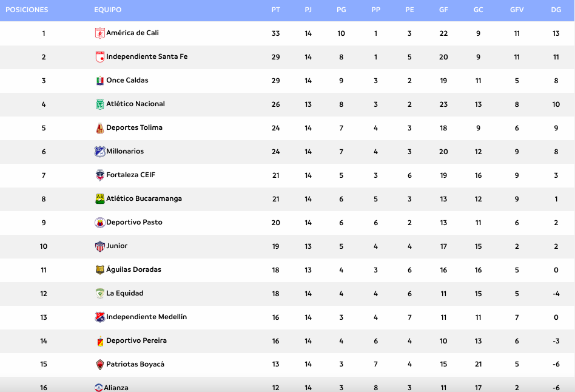This screenshot has width=575, height=392.
Task: Click the Atlético Bucaramanga crest icon
Action: 99,199
